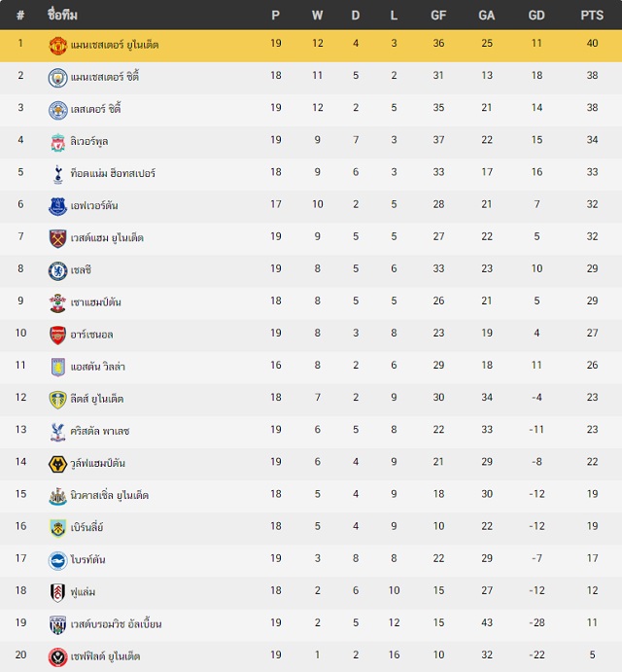The width and height of the screenshot is (622, 672).
Task: Click the Brighton seagull crest
Action: click(x=57, y=561)
